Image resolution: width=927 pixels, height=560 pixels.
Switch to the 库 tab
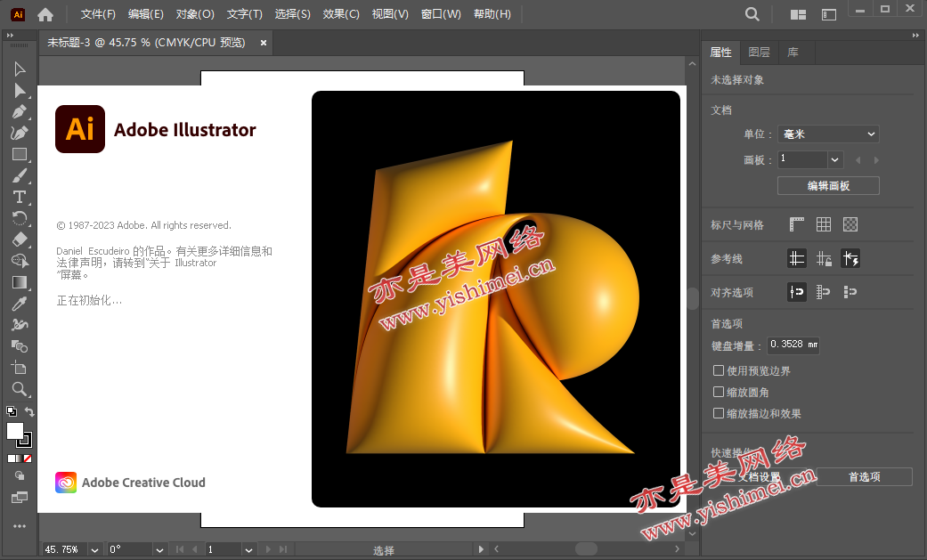click(793, 53)
